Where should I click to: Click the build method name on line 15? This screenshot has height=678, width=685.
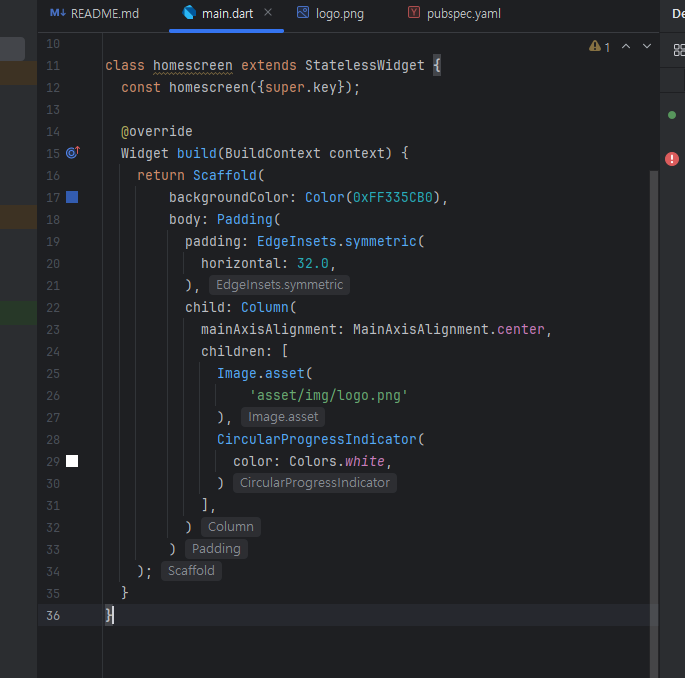click(x=197, y=153)
